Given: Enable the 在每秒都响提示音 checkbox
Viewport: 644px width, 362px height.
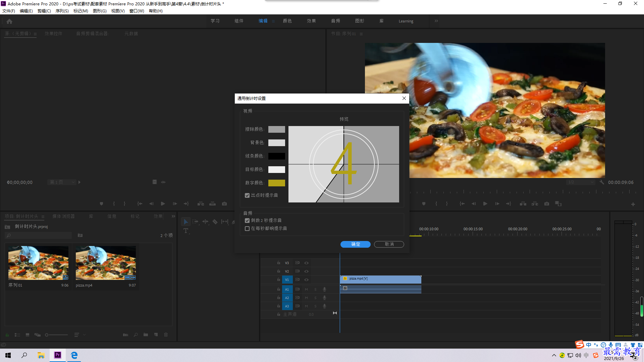Looking at the screenshot, I should point(247,229).
